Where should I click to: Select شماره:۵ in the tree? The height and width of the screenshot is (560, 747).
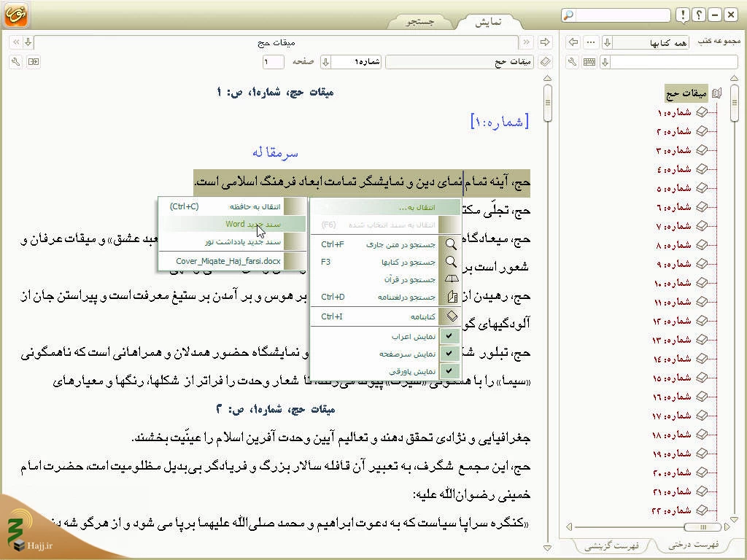[x=674, y=188]
